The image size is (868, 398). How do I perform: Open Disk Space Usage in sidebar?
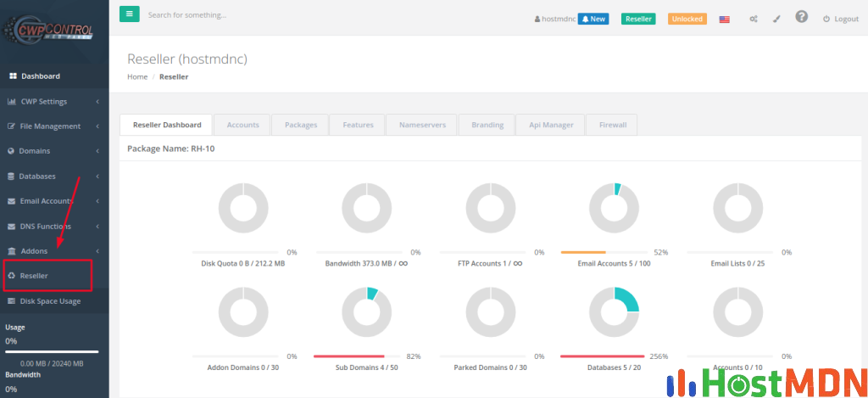[50, 301]
